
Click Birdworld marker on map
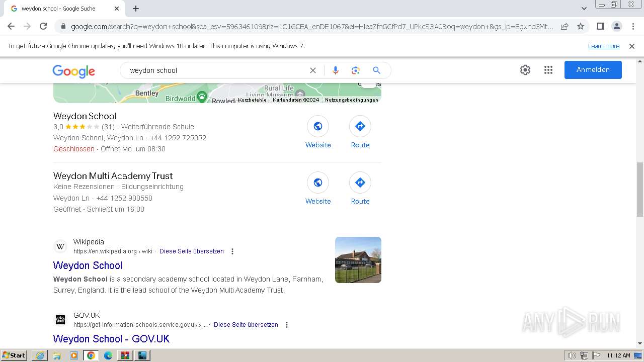pyautogui.click(x=202, y=97)
